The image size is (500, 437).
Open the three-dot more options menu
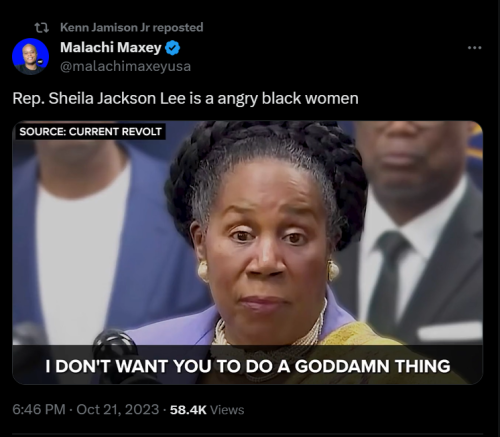click(475, 48)
